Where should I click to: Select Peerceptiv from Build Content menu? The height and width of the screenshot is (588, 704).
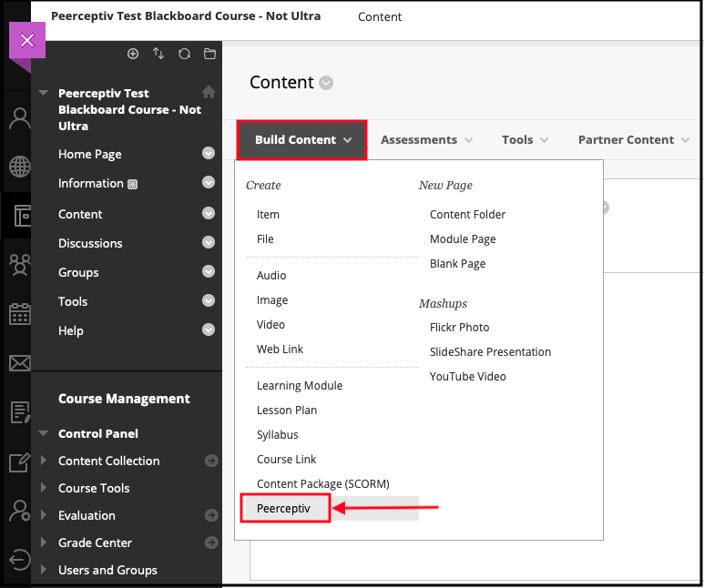tap(283, 509)
